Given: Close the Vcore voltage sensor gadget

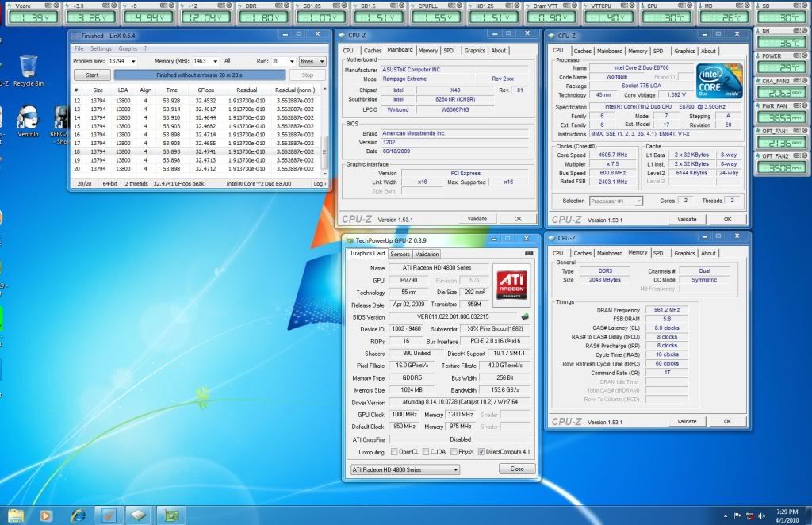Looking at the screenshot, I should click(57, 6).
